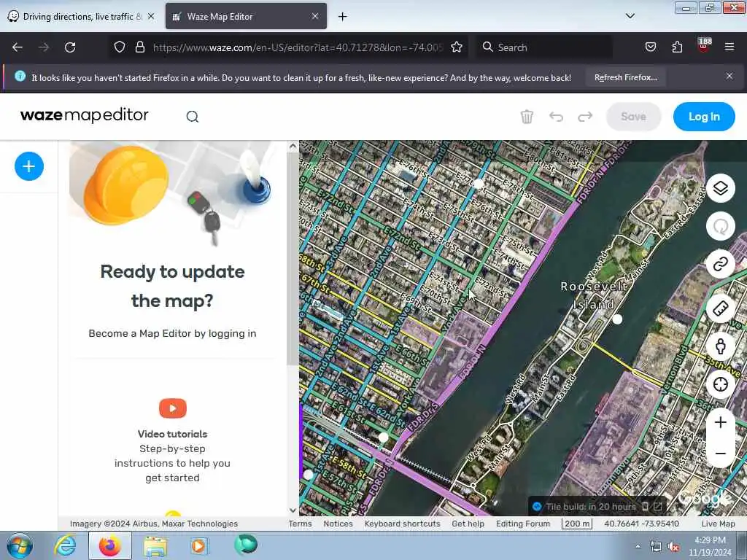Close the Driving directions tab
Viewport: 747px width, 560px height.
coord(151,16)
